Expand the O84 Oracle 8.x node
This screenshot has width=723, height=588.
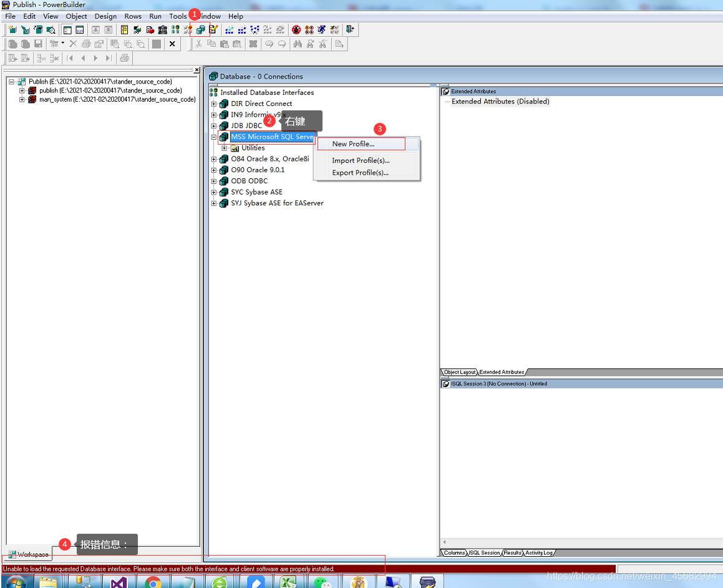coord(215,158)
